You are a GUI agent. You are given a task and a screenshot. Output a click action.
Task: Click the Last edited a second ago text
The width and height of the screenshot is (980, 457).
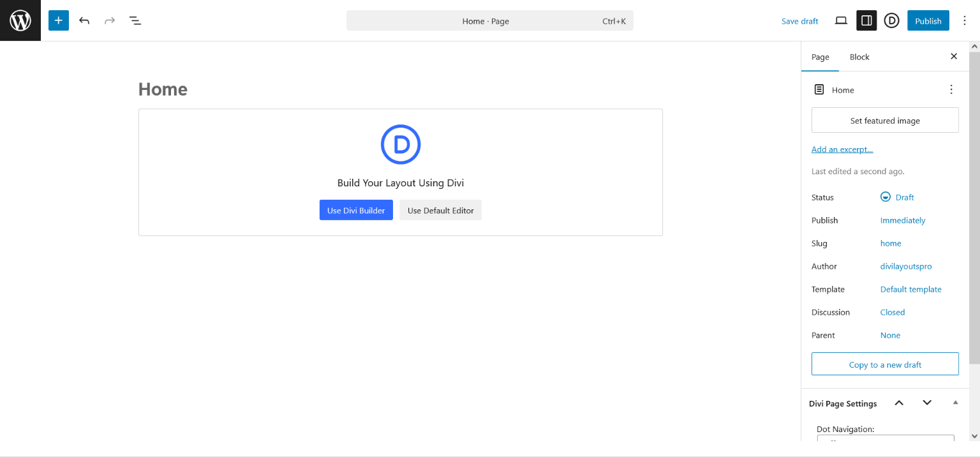(x=858, y=171)
